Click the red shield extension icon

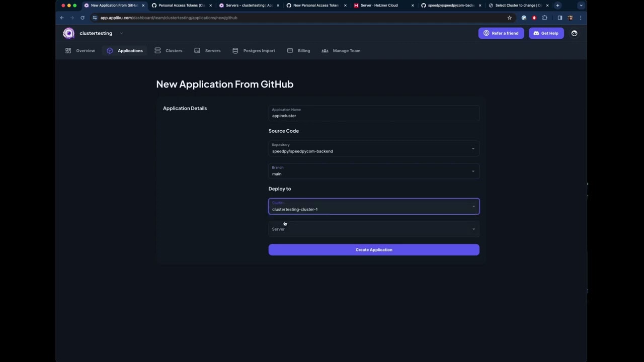pyautogui.click(x=534, y=18)
